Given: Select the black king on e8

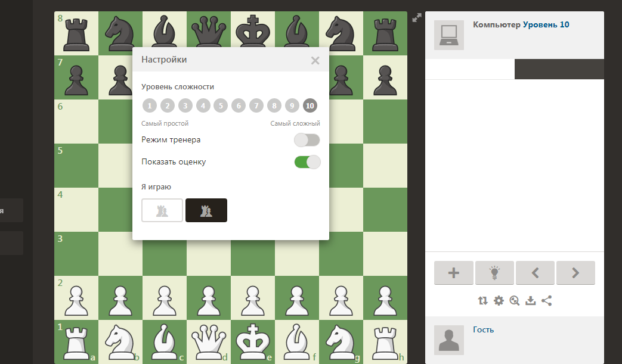Looking at the screenshot, I should point(253,30).
